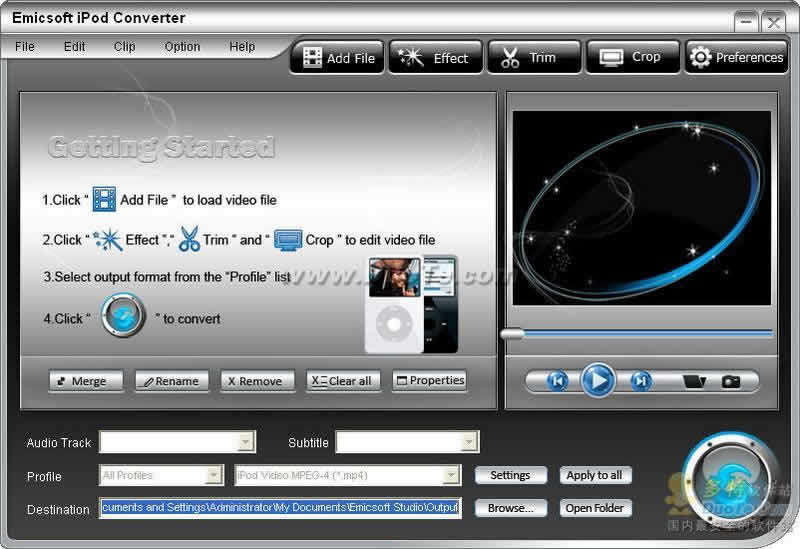Take snapshot with camera icon

731,381
